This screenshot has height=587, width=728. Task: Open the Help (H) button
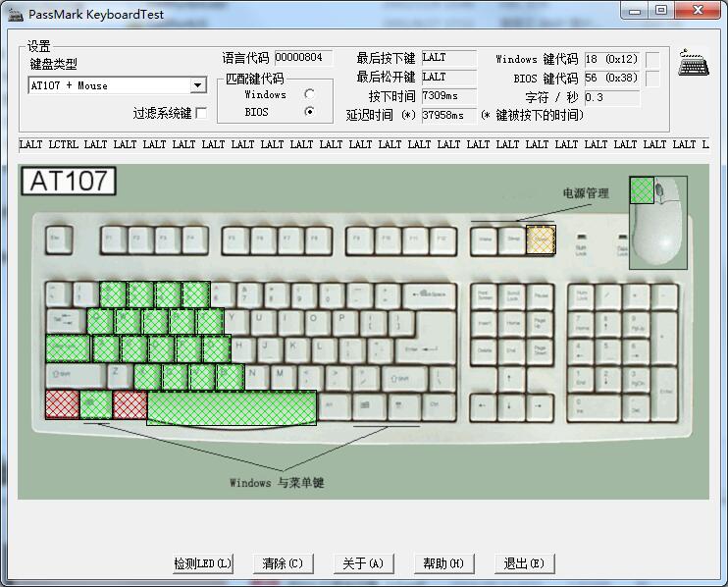(443, 563)
